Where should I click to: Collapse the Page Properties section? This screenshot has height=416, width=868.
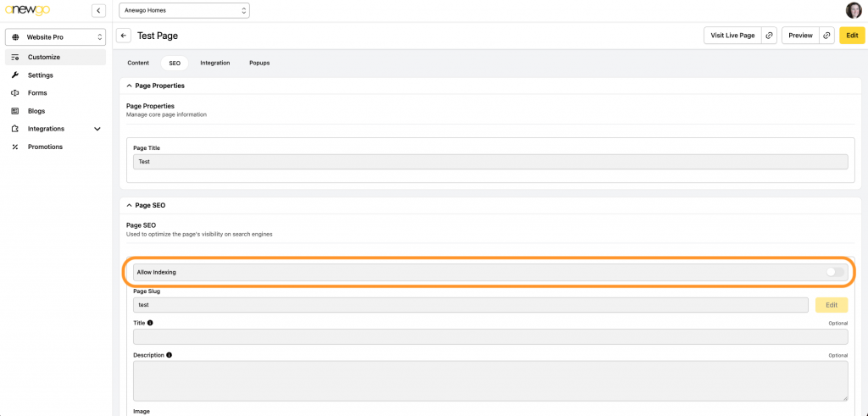coord(129,86)
